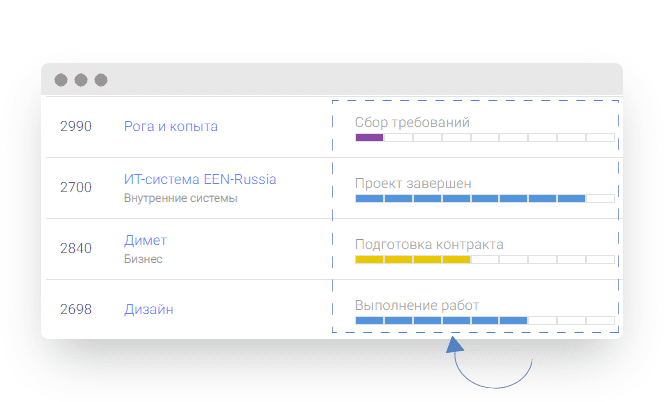The height and width of the screenshot is (402, 664).
Task: Click the yellow Подготовка контракта progress bar
Action: [485, 259]
